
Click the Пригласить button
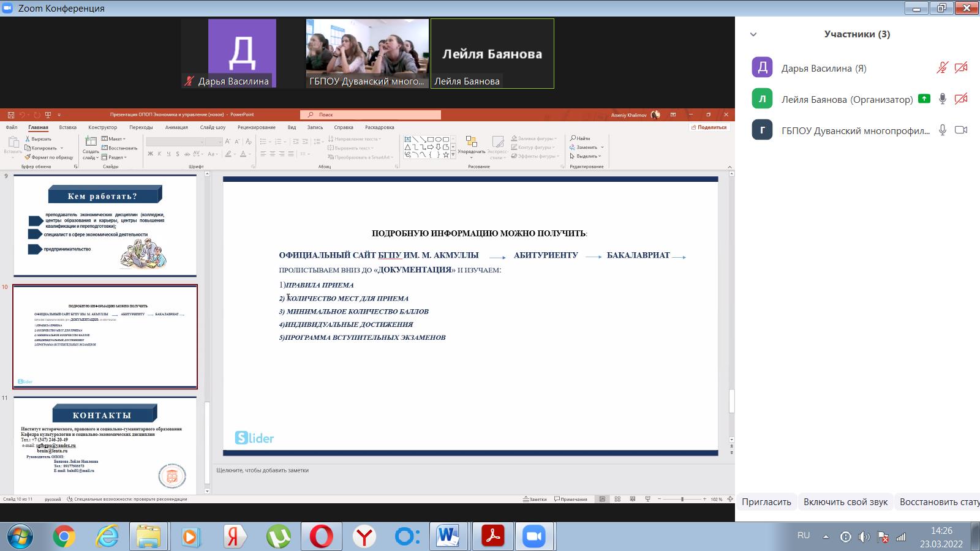tap(766, 502)
